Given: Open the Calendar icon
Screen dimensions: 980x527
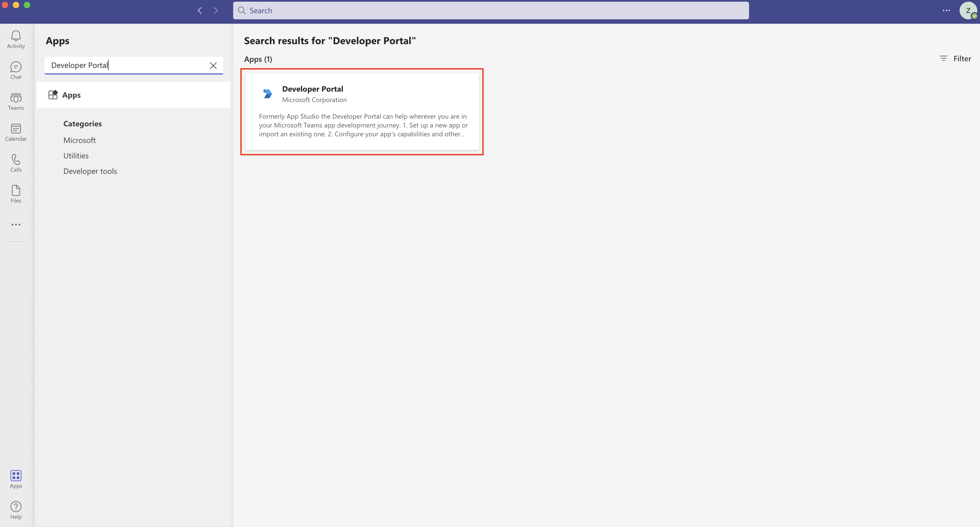Looking at the screenshot, I should tap(16, 132).
